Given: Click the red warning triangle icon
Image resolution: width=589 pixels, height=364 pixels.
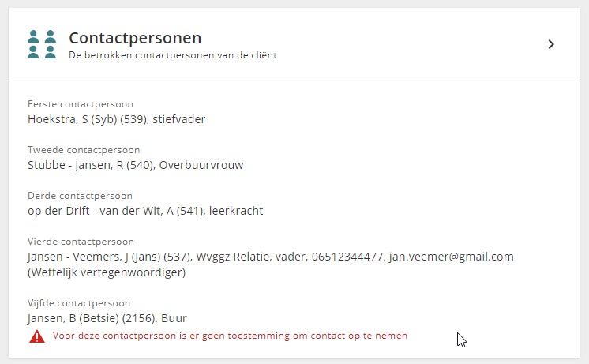Looking at the screenshot, I should pos(37,336).
